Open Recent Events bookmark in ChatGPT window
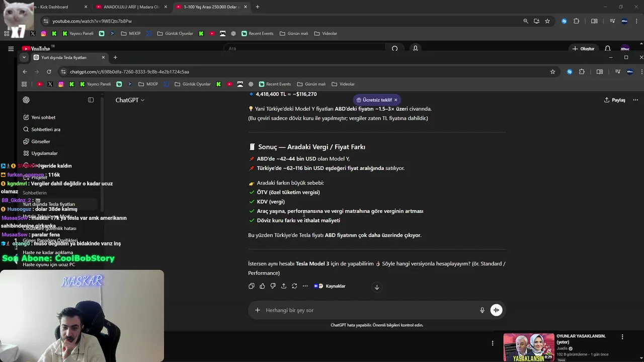 274,84
